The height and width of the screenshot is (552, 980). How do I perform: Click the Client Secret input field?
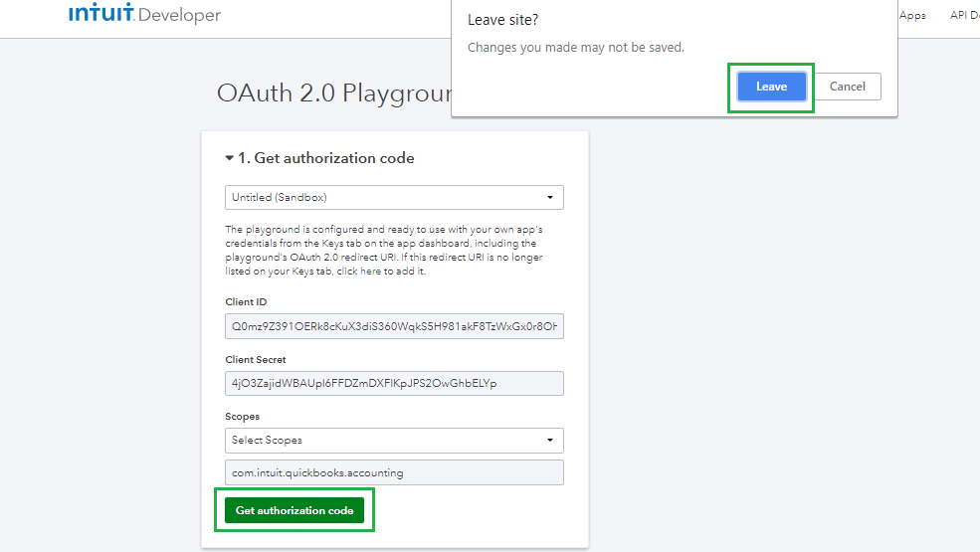click(394, 383)
